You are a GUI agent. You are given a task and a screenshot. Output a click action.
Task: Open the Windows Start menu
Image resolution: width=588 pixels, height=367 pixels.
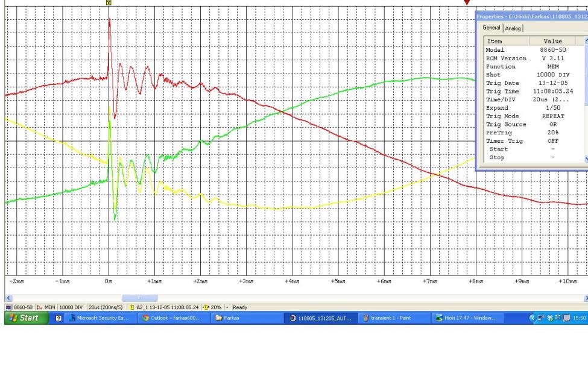(x=27, y=318)
